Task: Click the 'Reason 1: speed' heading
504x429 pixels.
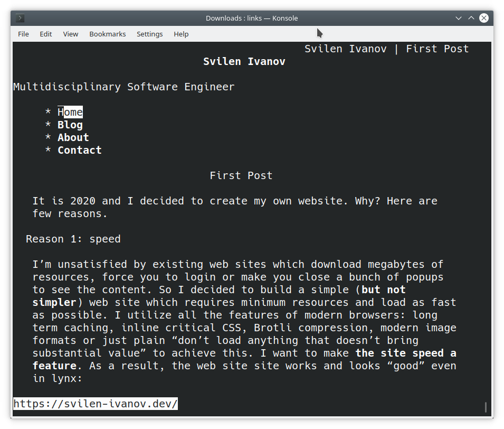Action: (73, 239)
